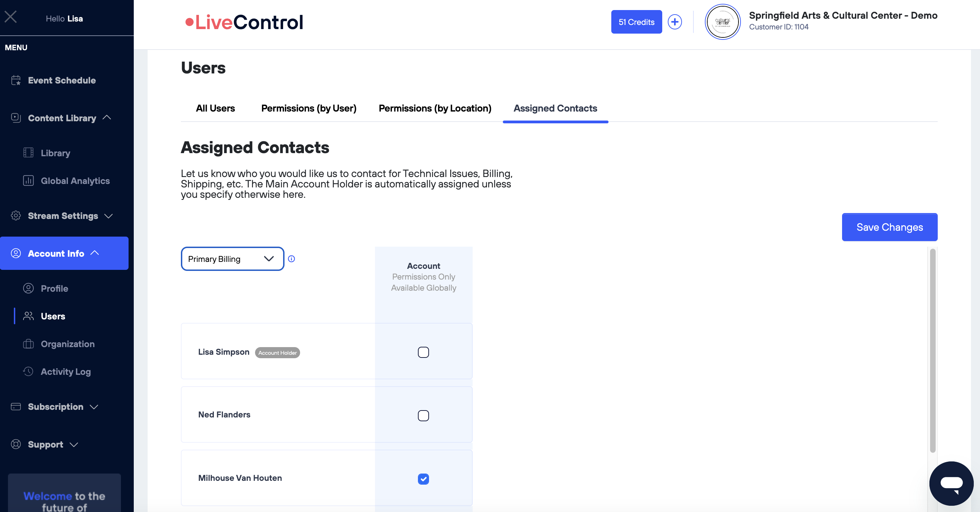The image size is (980, 512).
Task: Click the organization logo avatar
Action: coord(723,22)
